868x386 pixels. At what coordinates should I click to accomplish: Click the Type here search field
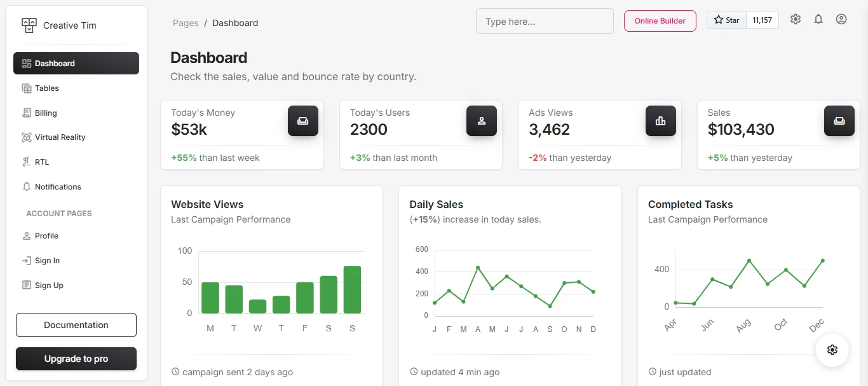point(544,21)
